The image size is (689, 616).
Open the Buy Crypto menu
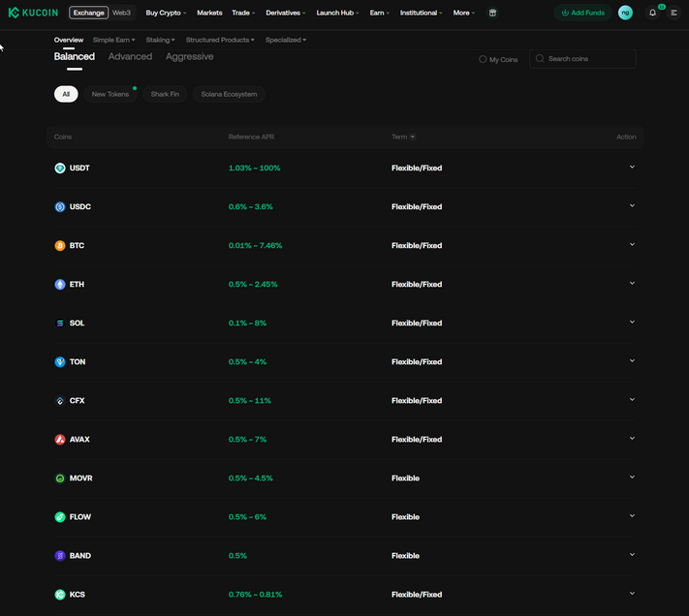tap(166, 13)
